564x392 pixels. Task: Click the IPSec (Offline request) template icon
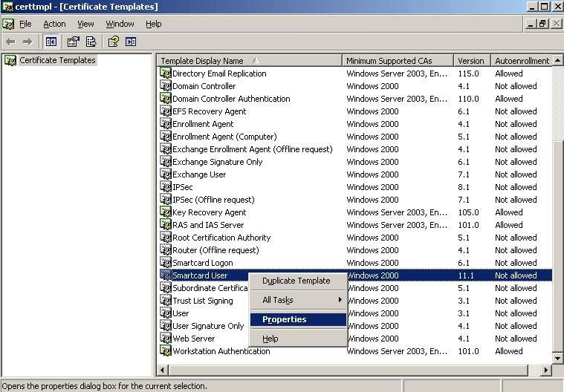(166, 200)
